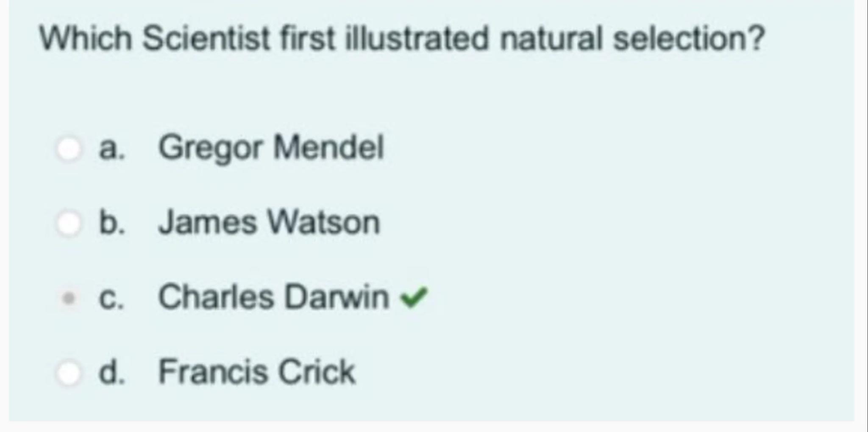Click the word 'illustrated' in the question
The width and height of the screenshot is (868, 432).
417,39
